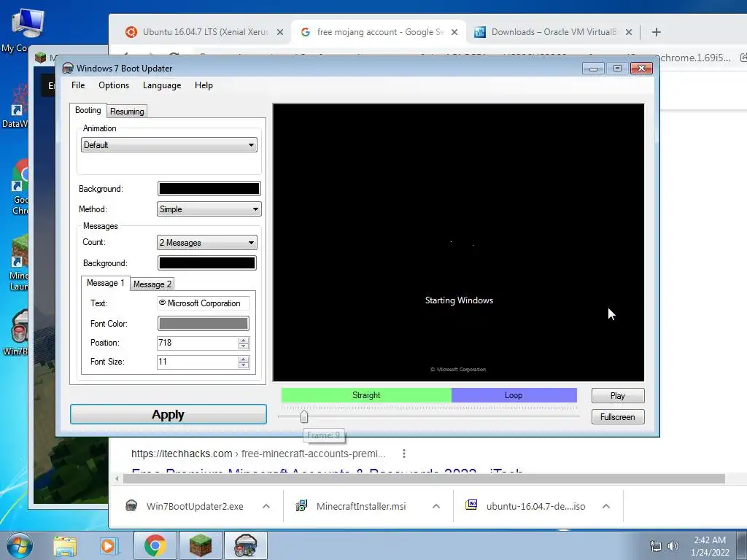
Task: Expand the Method dropdown set to Simple
Action: [209, 209]
